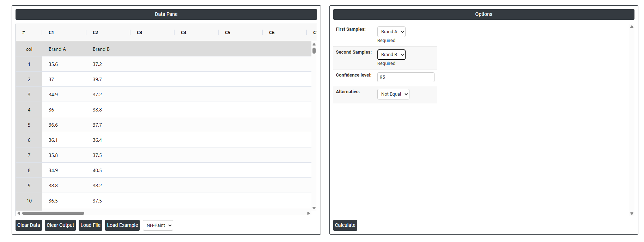
Task: Open the NH-Paint example dataset dropdown
Action: 158,225
